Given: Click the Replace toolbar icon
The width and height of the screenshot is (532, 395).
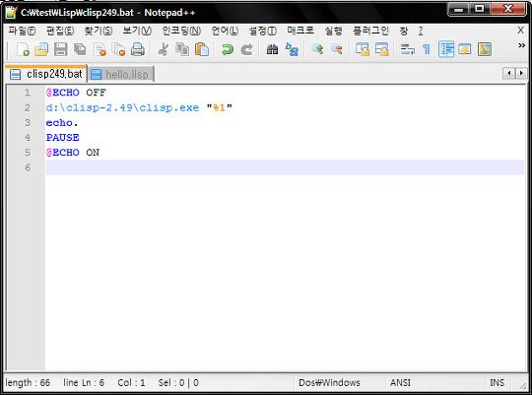Looking at the screenshot, I should (x=292, y=49).
